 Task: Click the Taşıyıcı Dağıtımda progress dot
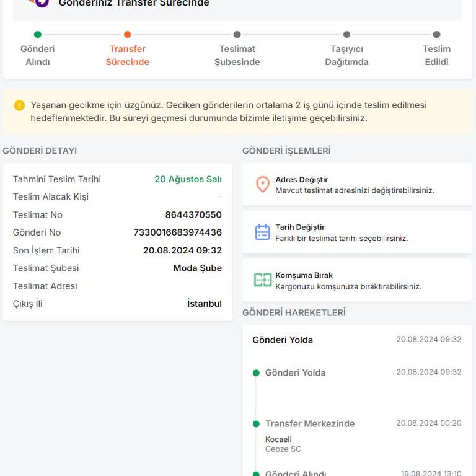[x=346, y=35]
